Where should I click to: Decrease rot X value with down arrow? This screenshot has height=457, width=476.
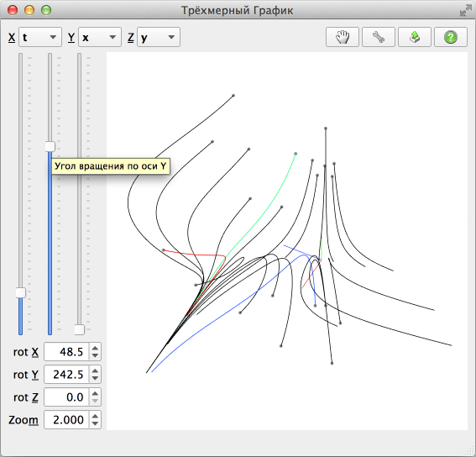click(95, 355)
